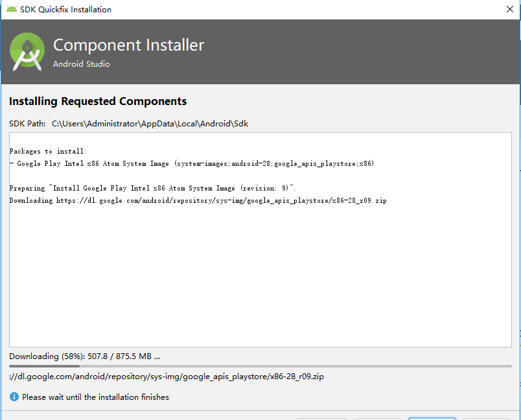Click the 'Component Installer' header title
Image resolution: width=521 pixels, height=420 pixels.
click(128, 45)
